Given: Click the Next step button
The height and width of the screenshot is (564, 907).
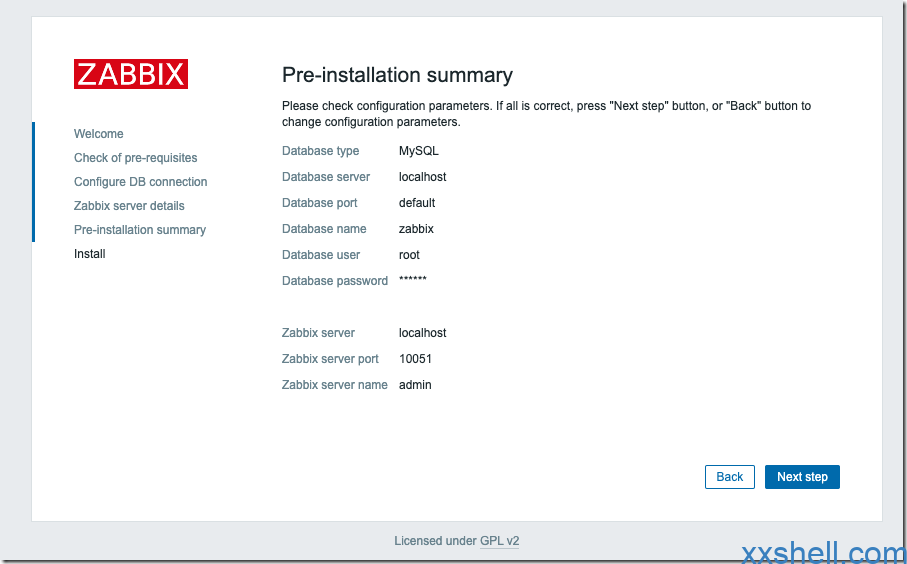Looking at the screenshot, I should coord(802,477).
